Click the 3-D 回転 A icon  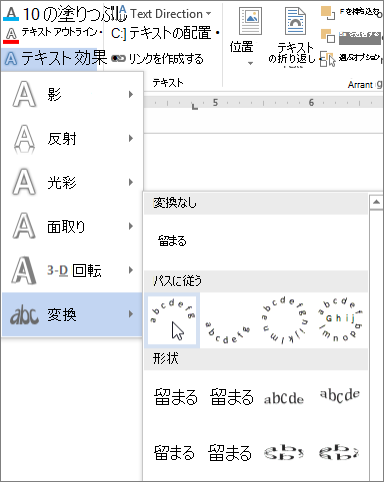pyautogui.click(x=24, y=270)
